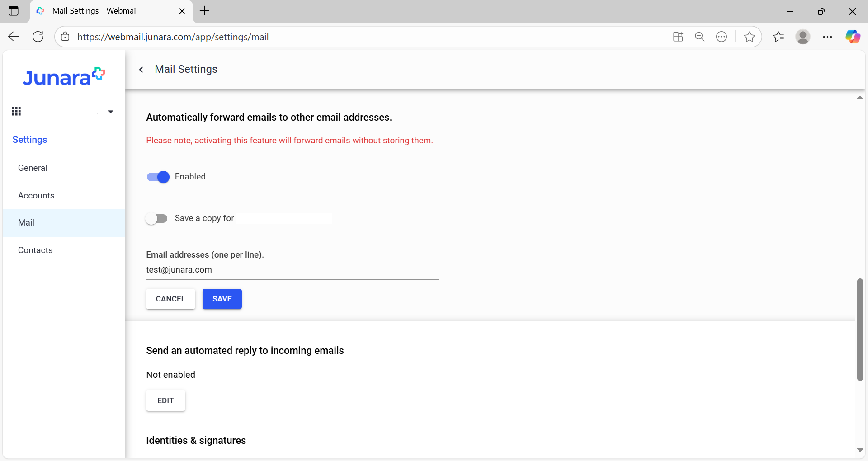Click the red forwarding warning text
868x461 pixels.
[x=289, y=141]
